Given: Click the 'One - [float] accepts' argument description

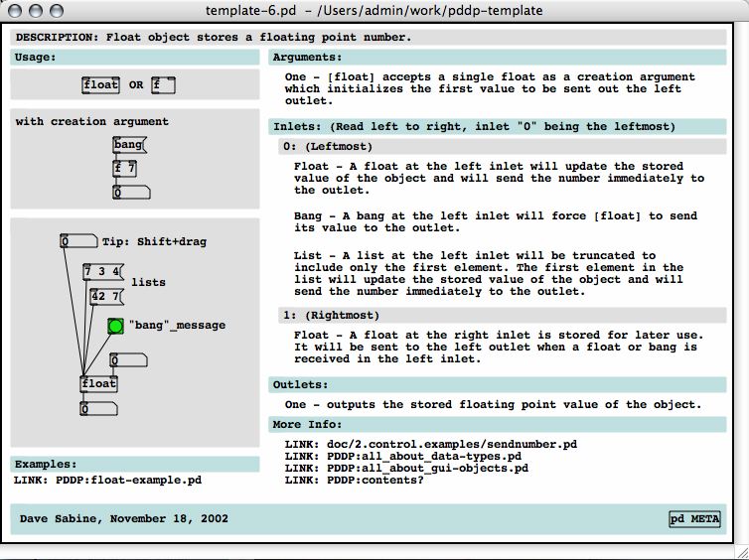Looking at the screenshot, I should coord(490,88).
